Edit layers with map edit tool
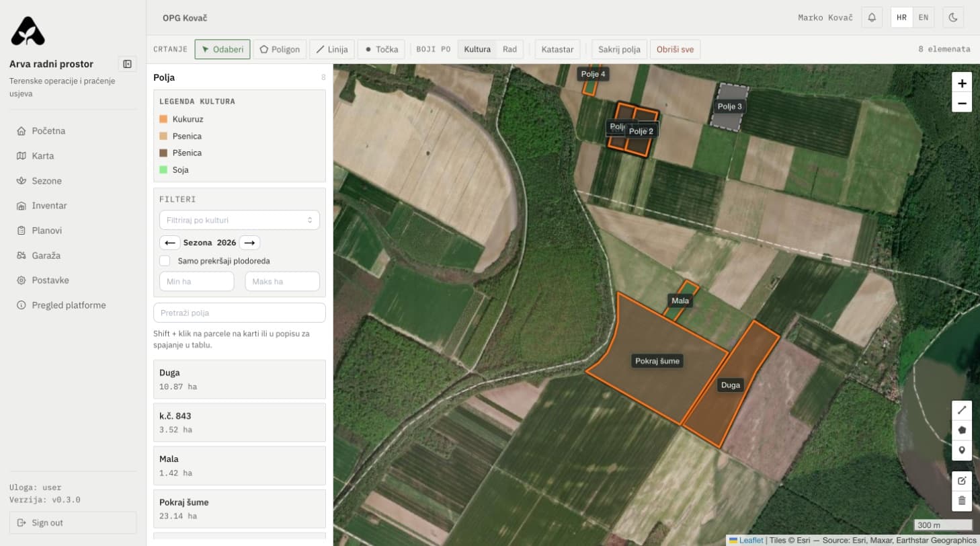This screenshot has height=546, width=980. 962,481
